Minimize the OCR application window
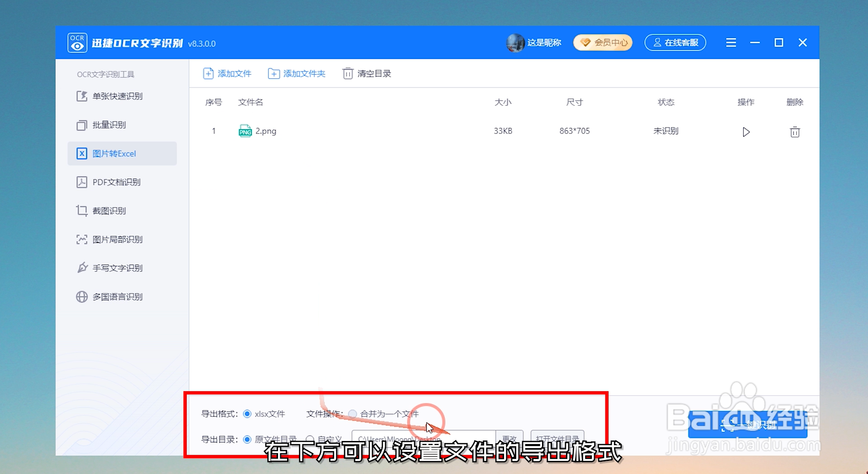The height and width of the screenshot is (474, 868). (755, 43)
